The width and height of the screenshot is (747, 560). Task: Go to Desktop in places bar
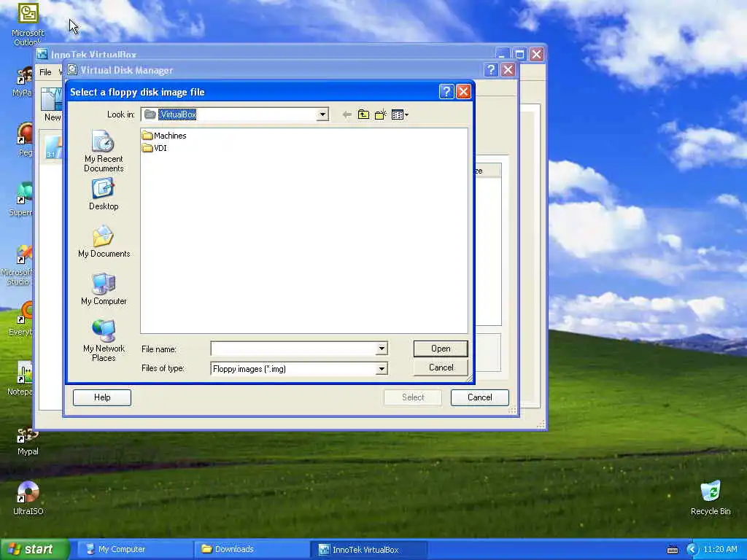click(x=104, y=194)
